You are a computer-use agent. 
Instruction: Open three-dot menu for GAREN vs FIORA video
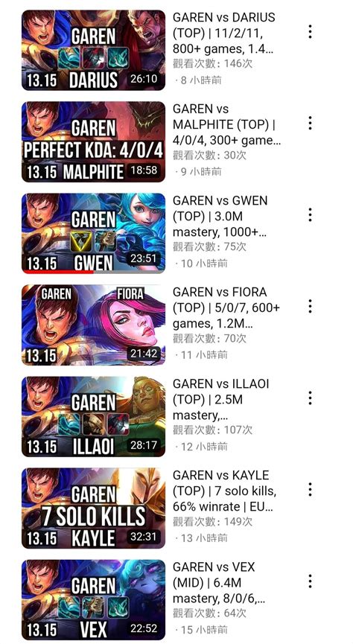click(310, 307)
